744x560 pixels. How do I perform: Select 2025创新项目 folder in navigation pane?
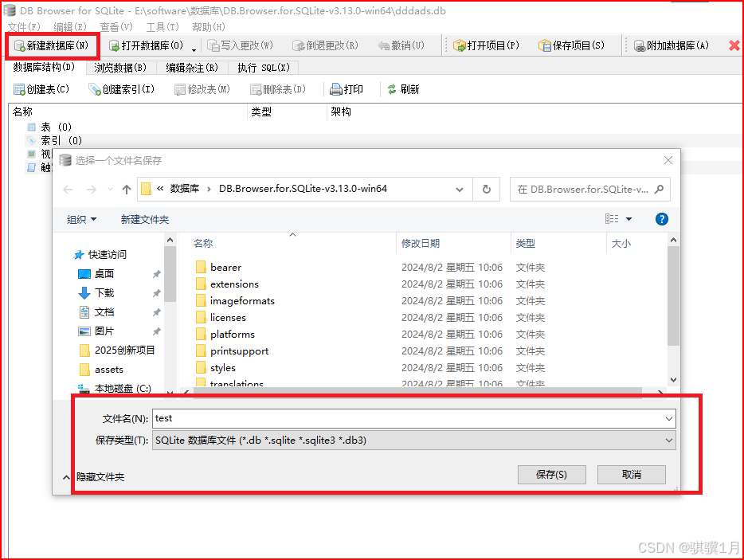[x=117, y=350]
